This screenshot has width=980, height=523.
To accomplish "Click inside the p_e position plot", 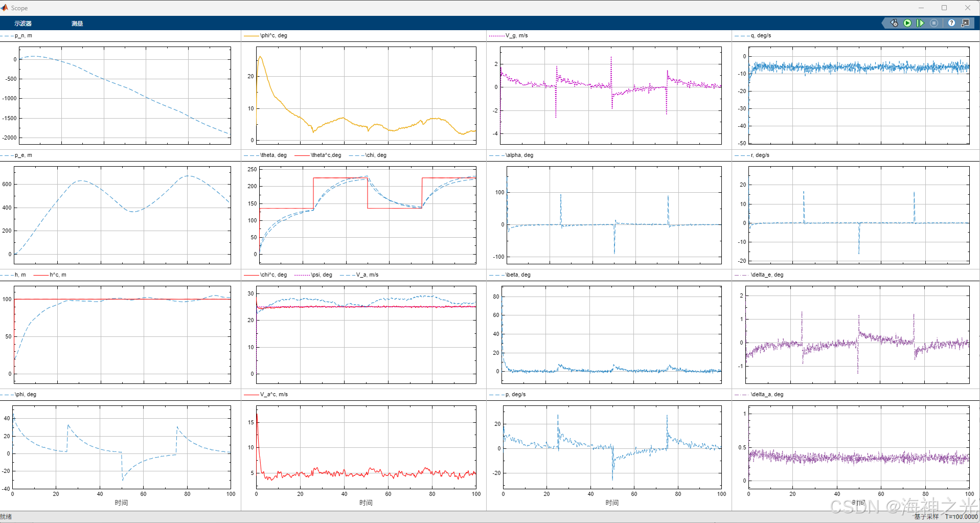I will (x=122, y=215).
